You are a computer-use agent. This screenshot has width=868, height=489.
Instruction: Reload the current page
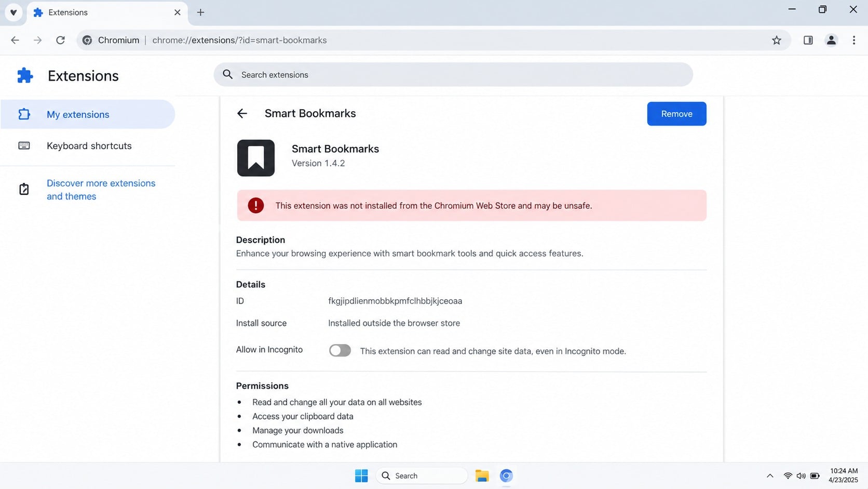(60, 40)
